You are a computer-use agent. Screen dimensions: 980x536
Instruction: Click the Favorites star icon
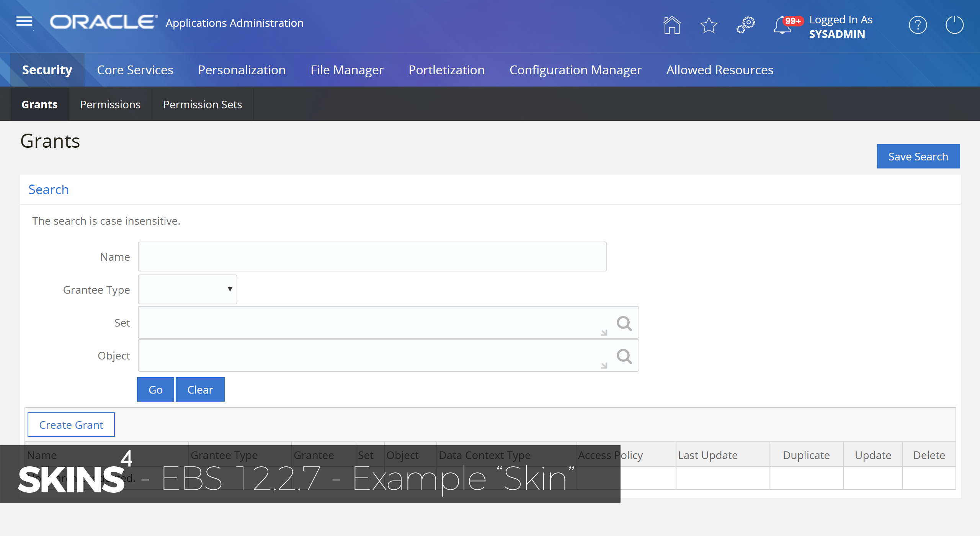pos(709,25)
